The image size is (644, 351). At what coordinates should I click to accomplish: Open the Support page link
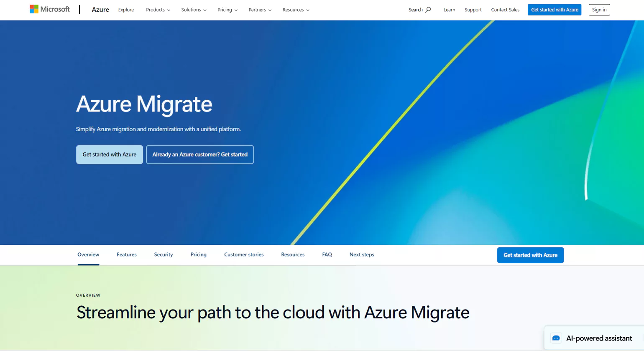pos(473,10)
